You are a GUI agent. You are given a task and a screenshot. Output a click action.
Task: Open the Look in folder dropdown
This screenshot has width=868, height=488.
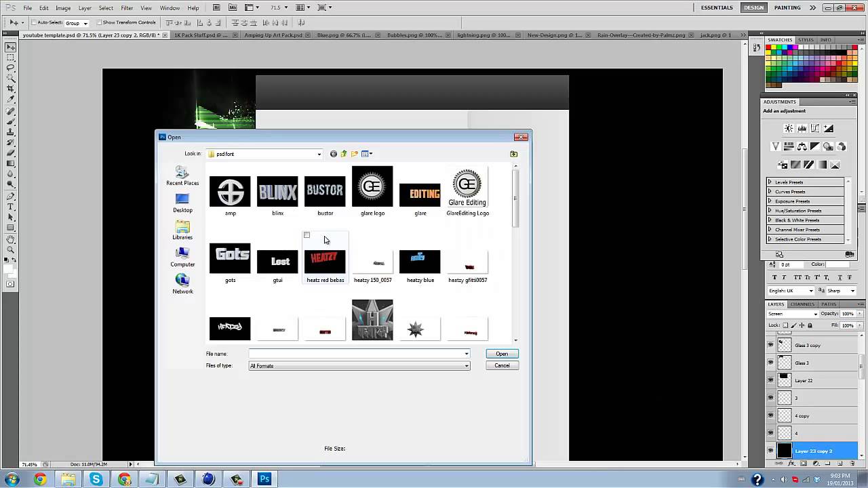(x=319, y=154)
